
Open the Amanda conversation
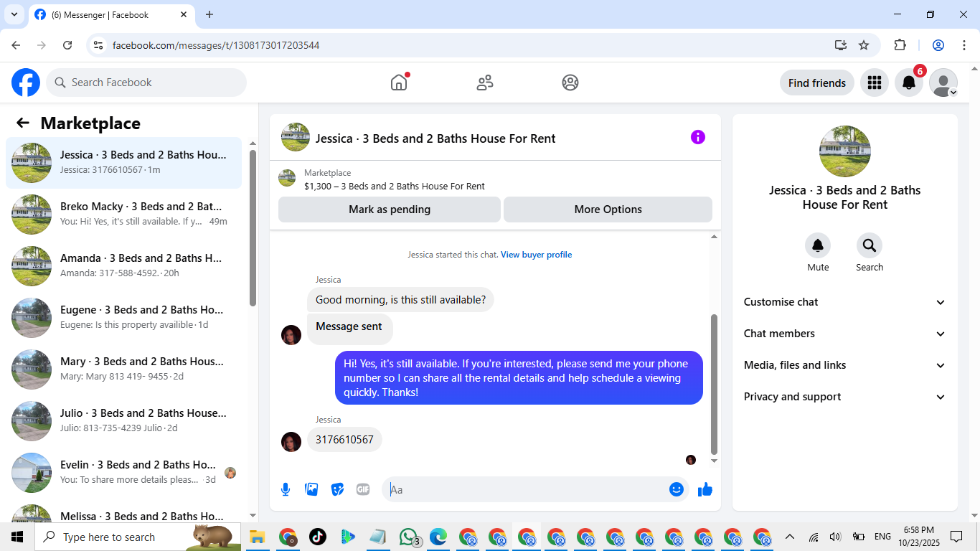123,266
